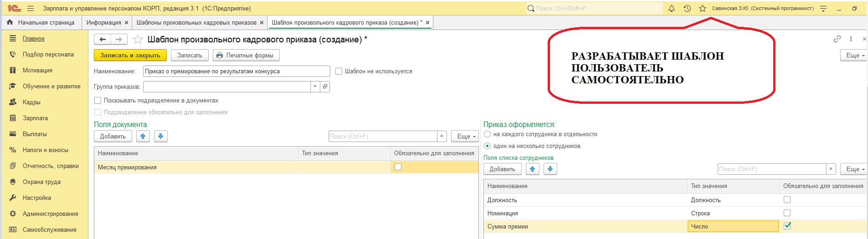Screen dimensions: 868x239
Task: Click the get link chain icon
Action: coord(837,39)
